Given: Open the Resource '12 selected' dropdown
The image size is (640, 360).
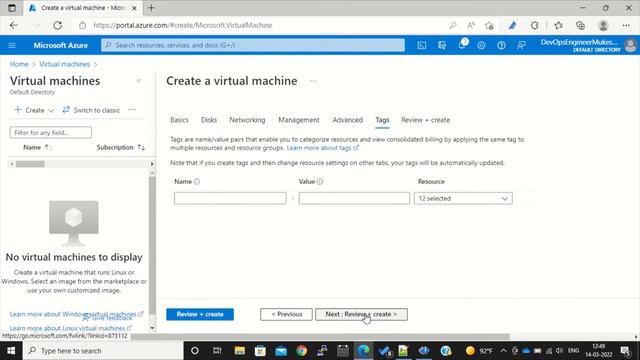Looking at the screenshot, I should [x=463, y=198].
